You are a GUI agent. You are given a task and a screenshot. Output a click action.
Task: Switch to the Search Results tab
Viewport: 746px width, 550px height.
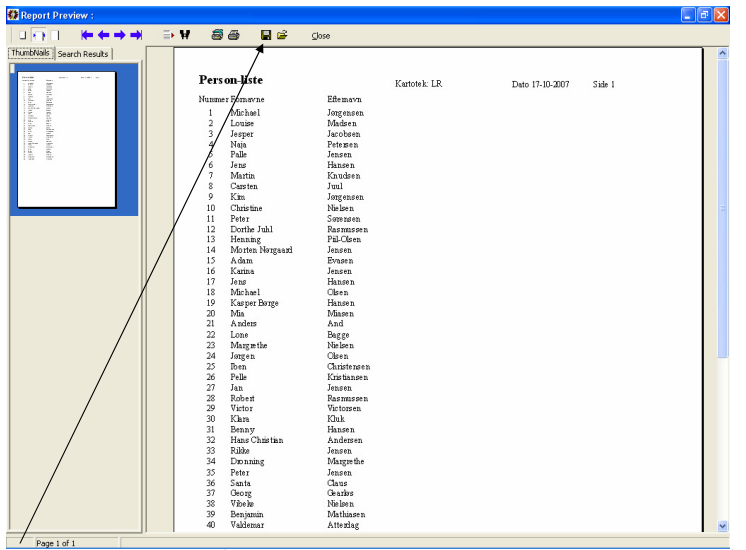click(83, 54)
